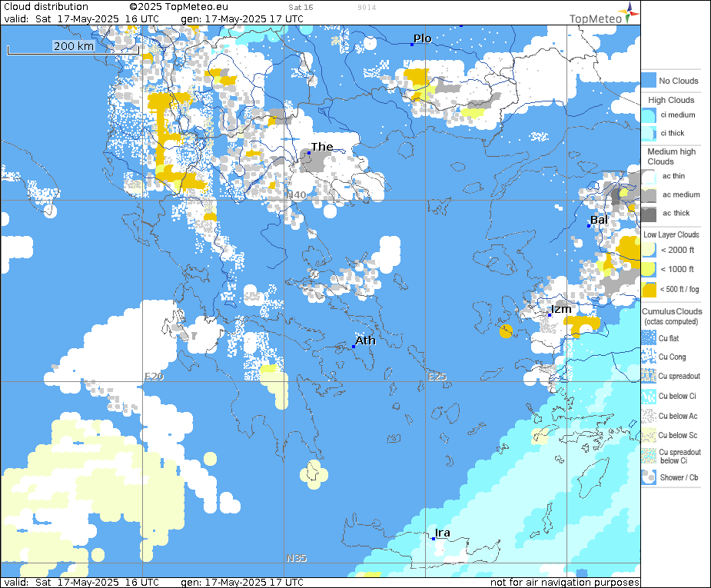The image size is (711, 588).
Task: Click the "Sat 16" header text
Action: (301, 7)
